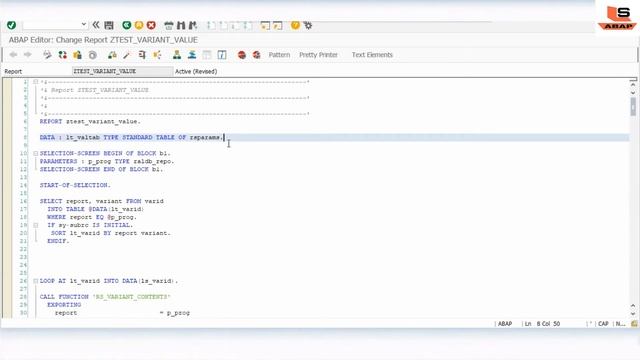Click the greyed-out navigate forward arrow

[27, 55]
